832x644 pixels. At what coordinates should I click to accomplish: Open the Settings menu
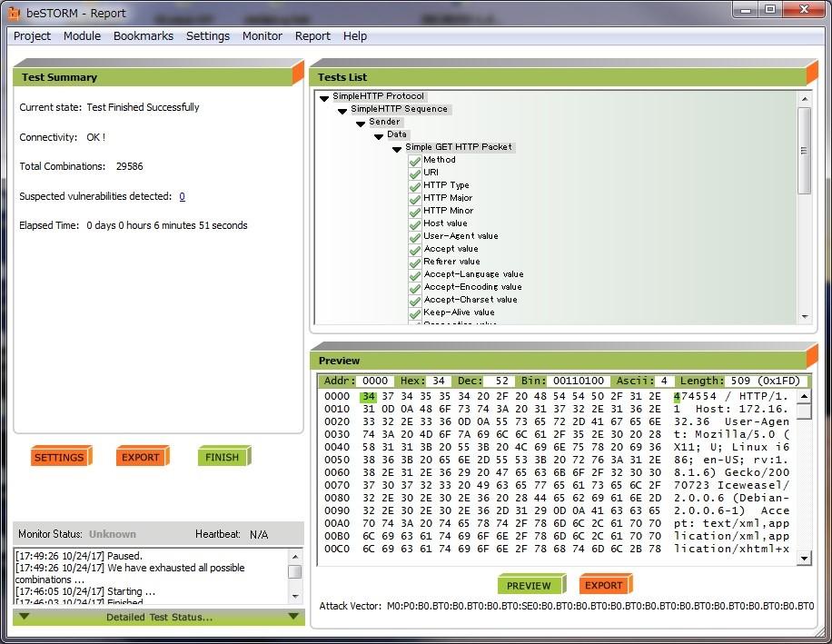(x=207, y=36)
